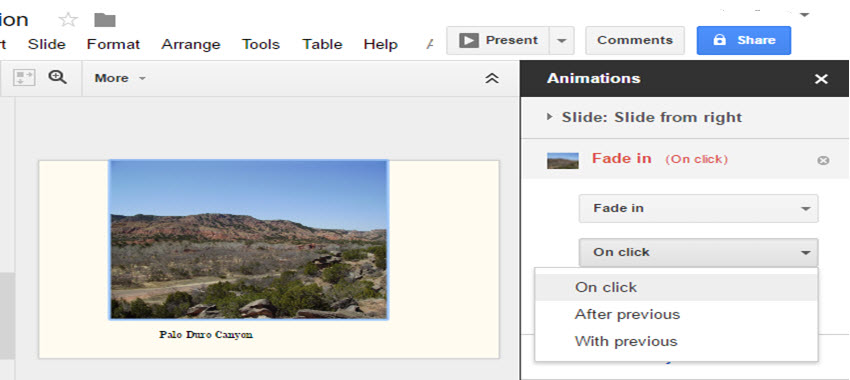Open the Present options dropdown arrow

tap(562, 41)
